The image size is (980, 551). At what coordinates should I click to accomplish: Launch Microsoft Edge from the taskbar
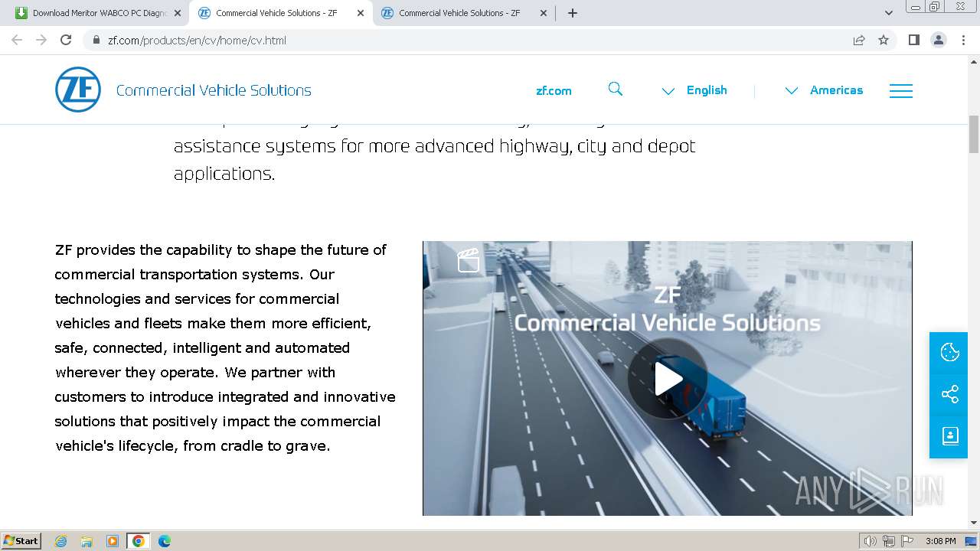(x=165, y=541)
